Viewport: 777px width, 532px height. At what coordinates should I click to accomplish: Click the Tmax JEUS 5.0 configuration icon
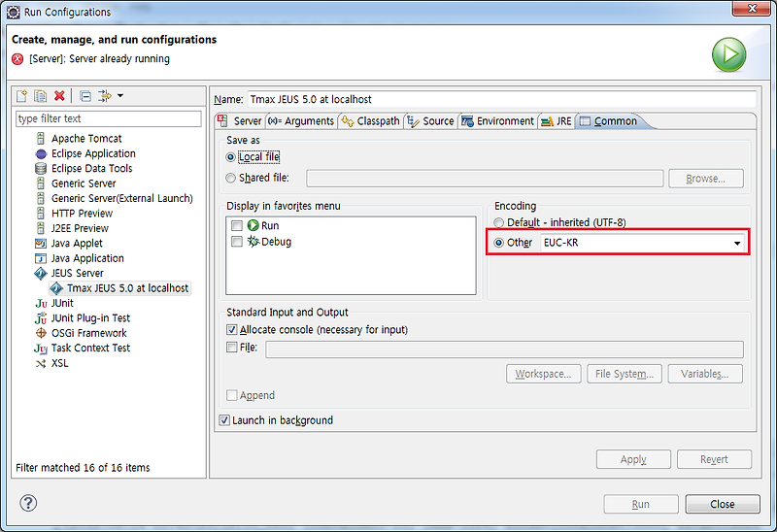56,288
